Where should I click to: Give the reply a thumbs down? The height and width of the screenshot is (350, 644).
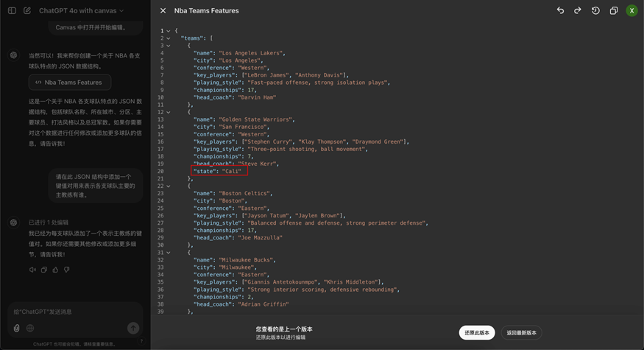pos(66,270)
